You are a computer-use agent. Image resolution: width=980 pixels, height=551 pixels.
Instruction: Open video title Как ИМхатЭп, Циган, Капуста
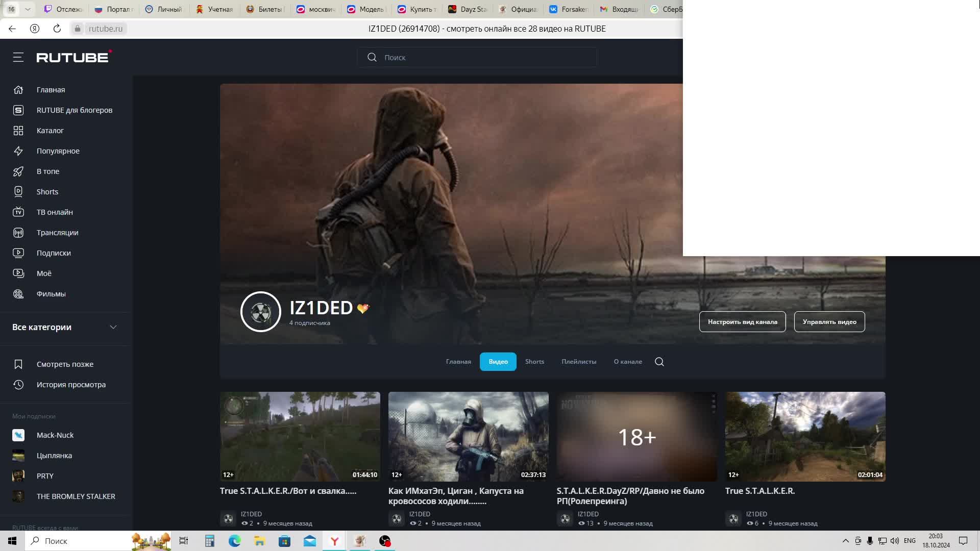[456, 496]
